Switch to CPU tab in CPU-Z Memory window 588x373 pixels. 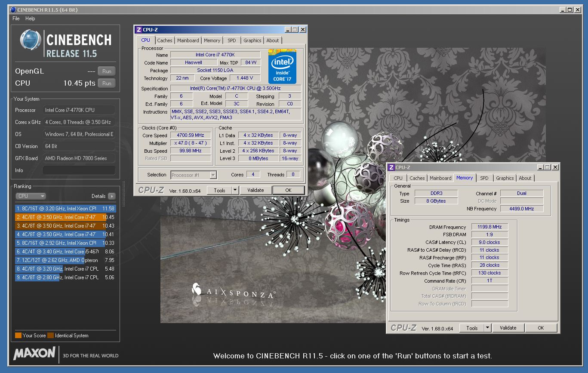(398, 178)
